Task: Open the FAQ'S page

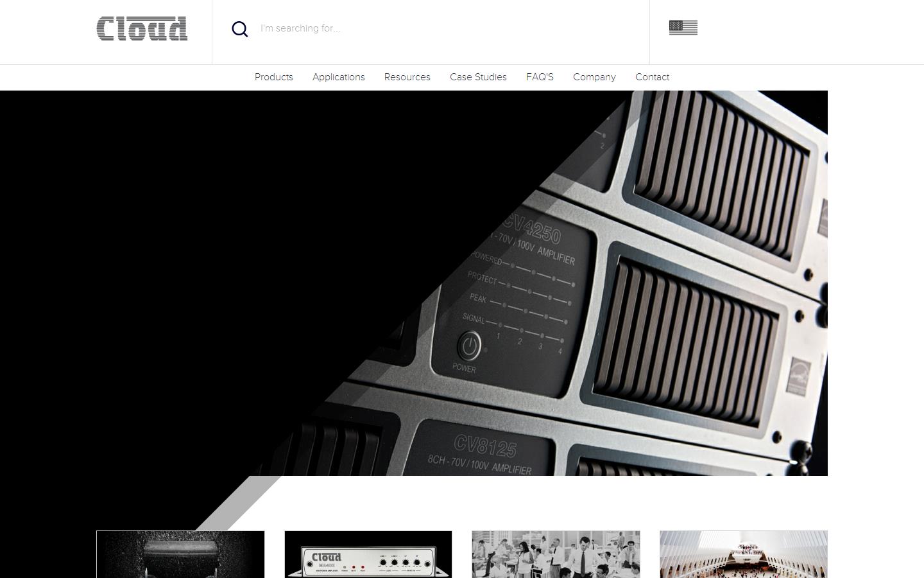Action: tap(540, 77)
